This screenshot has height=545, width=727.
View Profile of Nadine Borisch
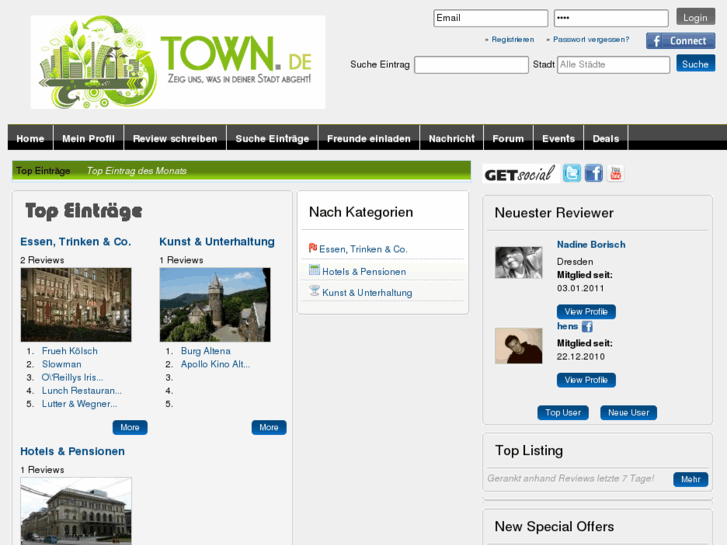[586, 312]
